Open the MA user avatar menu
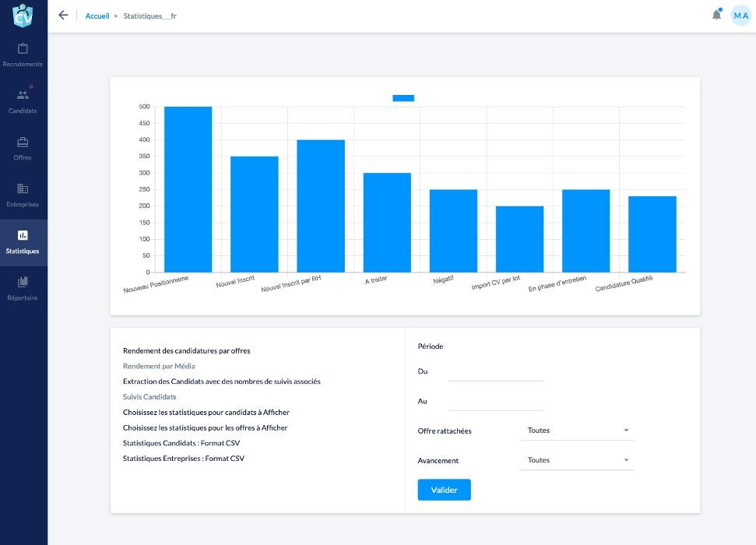Image resolution: width=756 pixels, height=545 pixels. (x=740, y=16)
